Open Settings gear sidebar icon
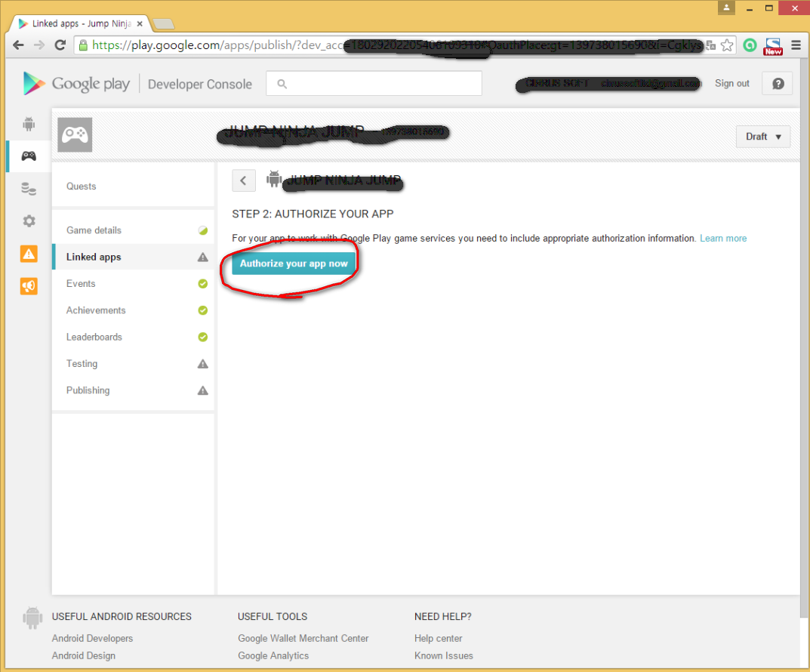Image resolution: width=810 pixels, height=672 pixels. (x=29, y=221)
